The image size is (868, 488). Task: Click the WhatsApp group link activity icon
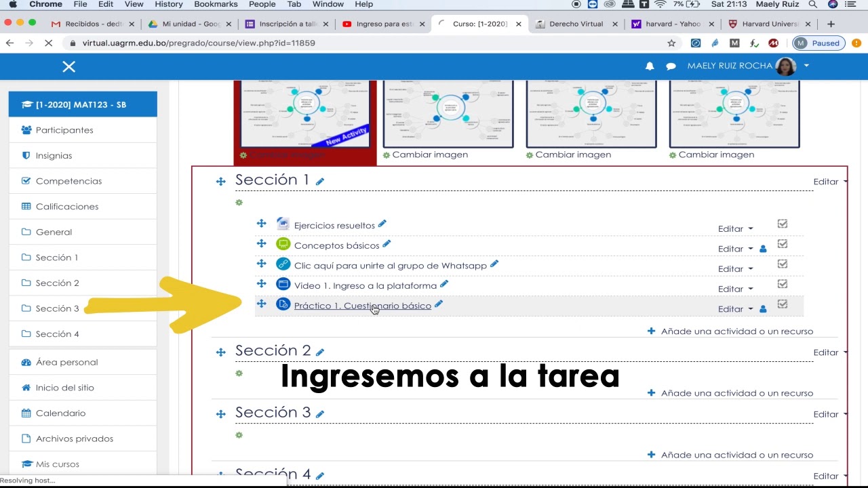(283, 264)
